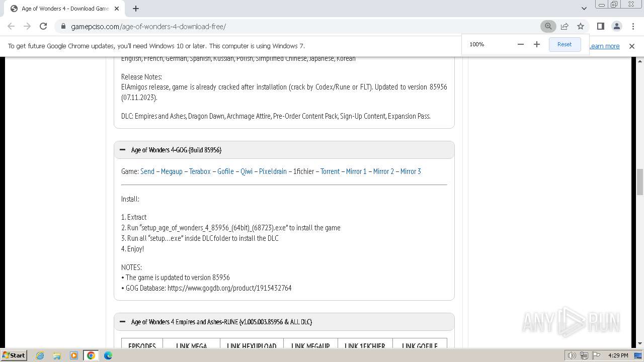Viewport: 644px width, 362px height.
Task: Open the Torrent download link
Action: pyautogui.click(x=330, y=171)
